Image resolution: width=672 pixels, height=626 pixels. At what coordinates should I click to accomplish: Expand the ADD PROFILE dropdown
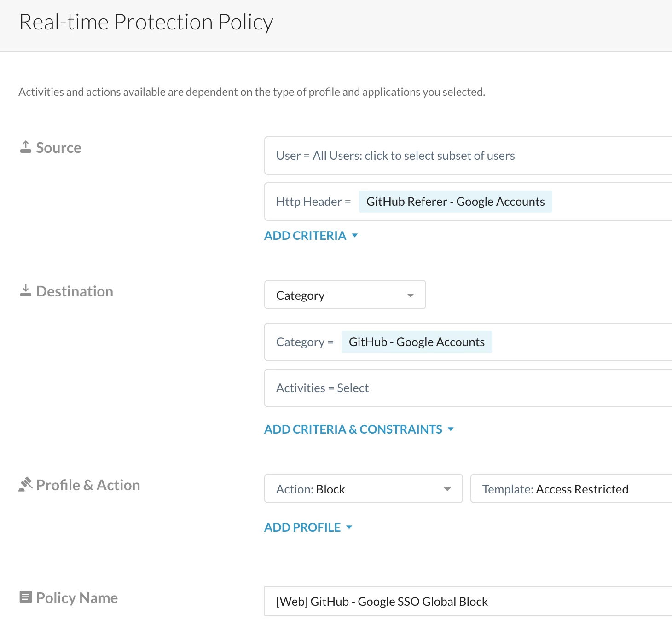tap(308, 527)
